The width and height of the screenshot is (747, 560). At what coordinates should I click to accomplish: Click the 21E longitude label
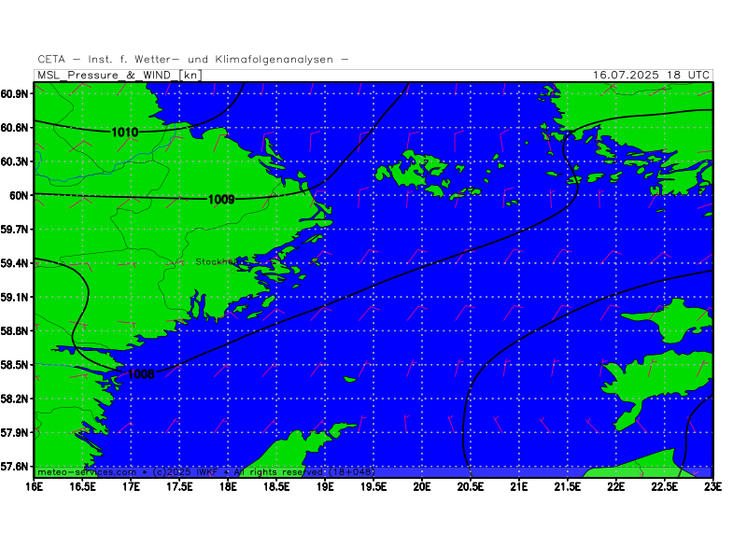519,486
